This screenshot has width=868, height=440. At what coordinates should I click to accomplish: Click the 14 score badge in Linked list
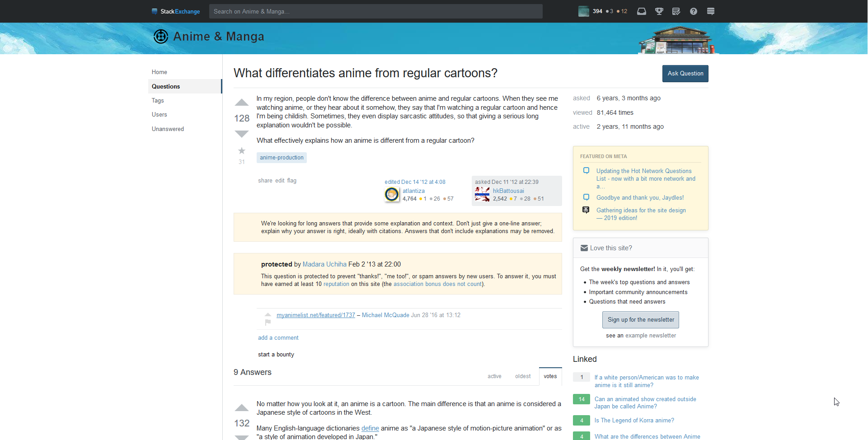[582, 399]
